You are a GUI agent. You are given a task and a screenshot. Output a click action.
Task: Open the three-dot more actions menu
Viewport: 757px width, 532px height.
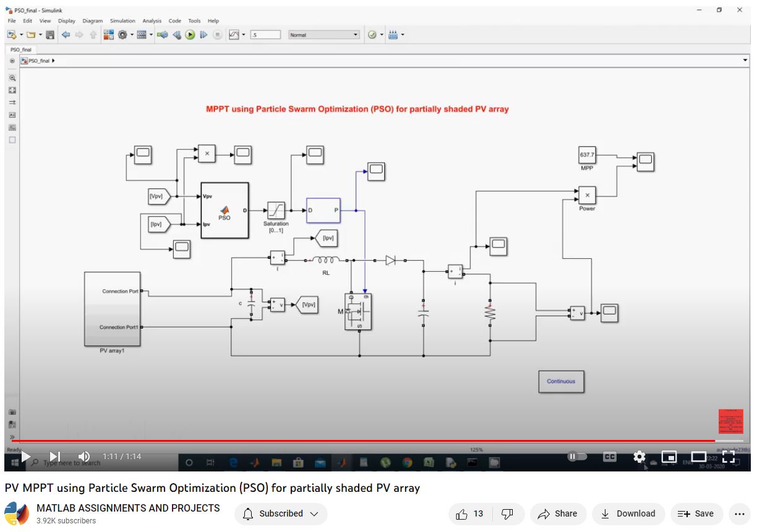point(739,513)
